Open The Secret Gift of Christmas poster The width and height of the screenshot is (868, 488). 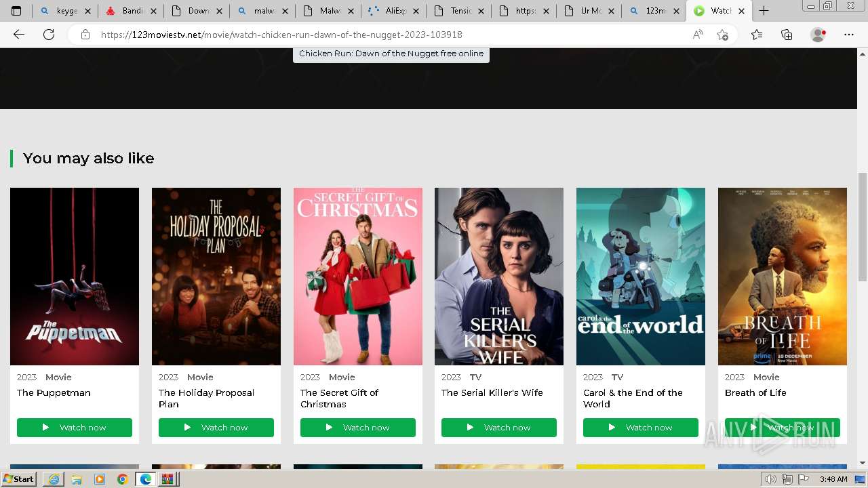pyautogui.click(x=358, y=277)
